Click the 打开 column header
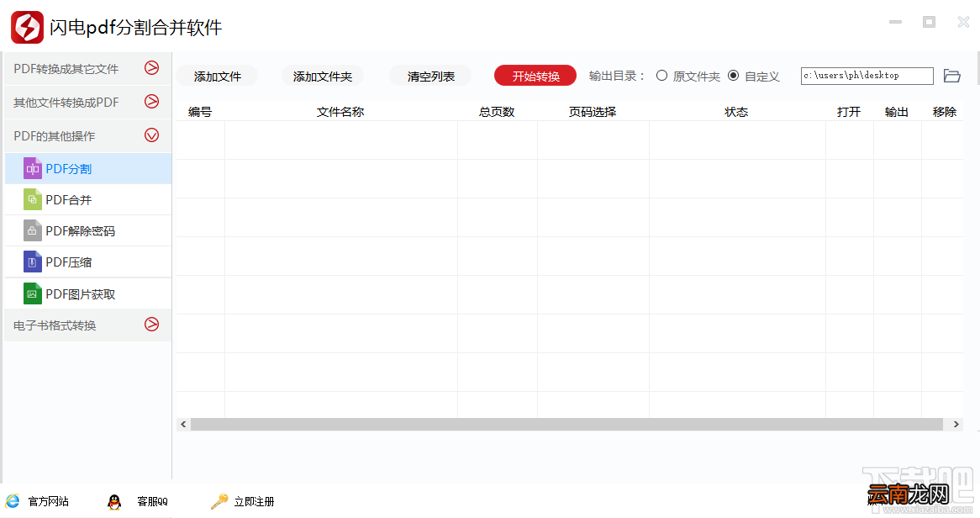The height and width of the screenshot is (518, 980). click(849, 112)
